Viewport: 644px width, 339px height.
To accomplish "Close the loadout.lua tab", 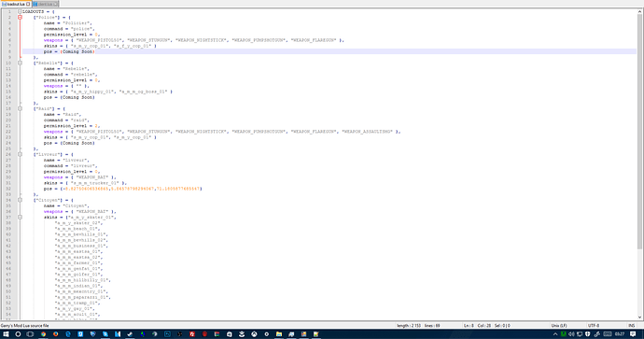I will coord(28,4).
